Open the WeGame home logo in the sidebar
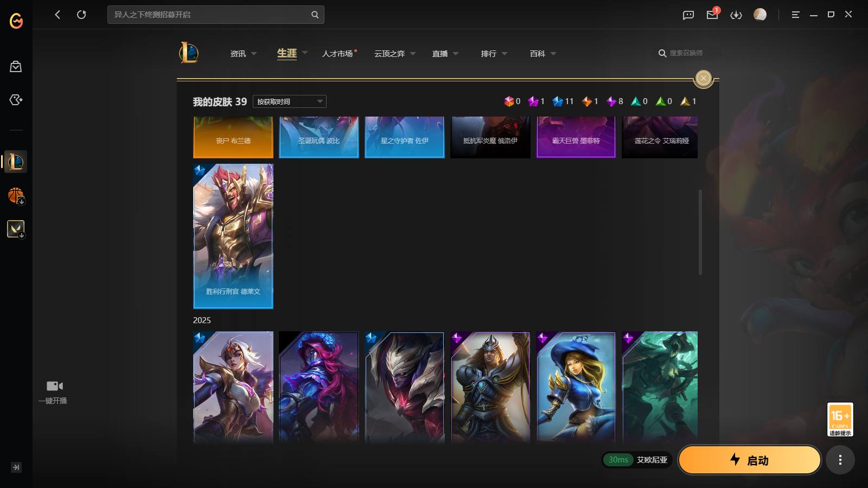 point(16,21)
